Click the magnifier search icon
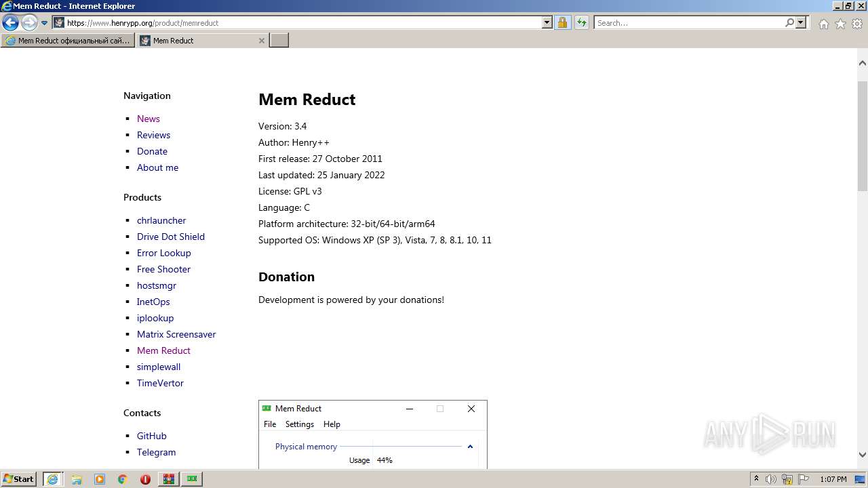The width and height of the screenshot is (868, 488). [789, 23]
